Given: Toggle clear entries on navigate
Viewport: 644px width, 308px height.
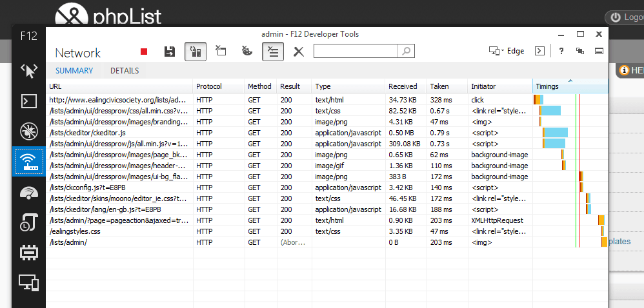Looking at the screenshot, I should pos(273,52).
